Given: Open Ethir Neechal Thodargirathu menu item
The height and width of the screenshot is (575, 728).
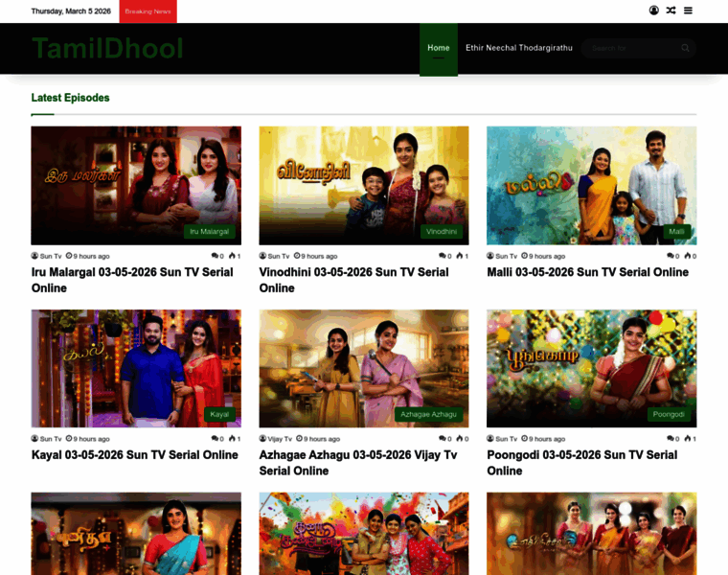Looking at the screenshot, I should tap(519, 48).
